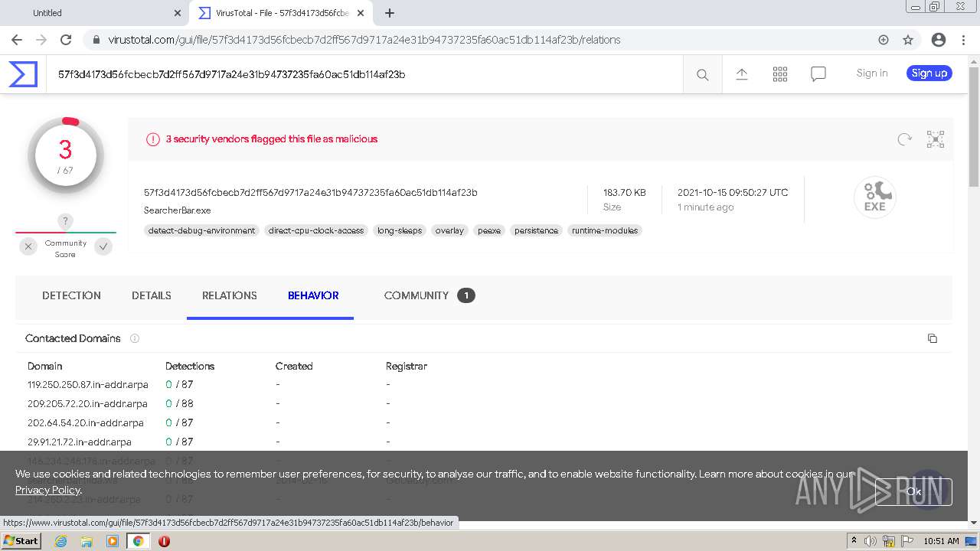Image resolution: width=980 pixels, height=551 pixels.
Task: Close the VirusTotal tab
Action: coord(361,13)
